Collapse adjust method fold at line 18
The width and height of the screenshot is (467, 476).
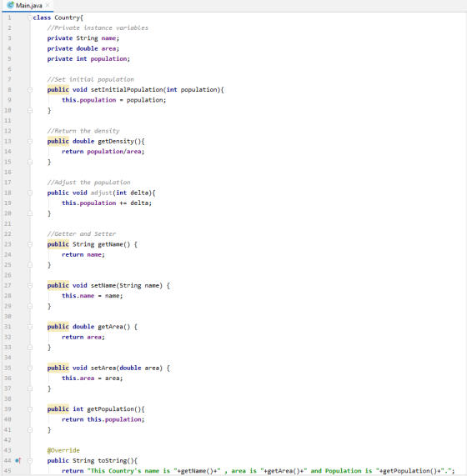click(x=30, y=193)
